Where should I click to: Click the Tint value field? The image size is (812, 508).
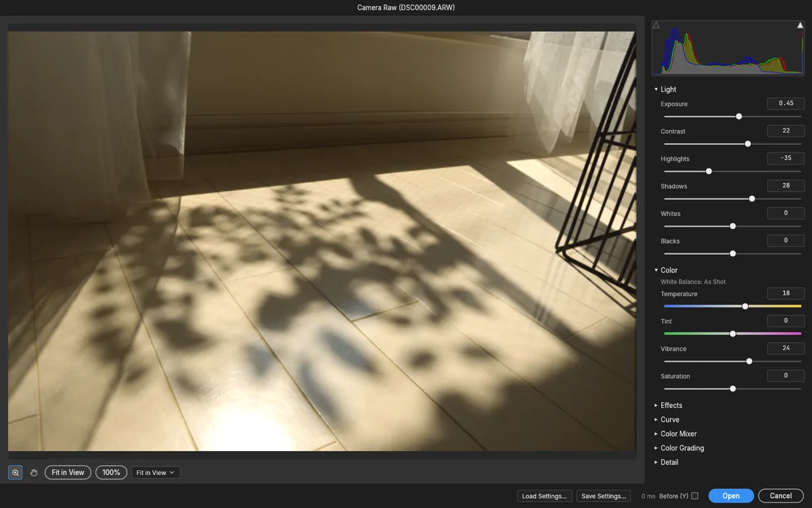[x=786, y=321]
